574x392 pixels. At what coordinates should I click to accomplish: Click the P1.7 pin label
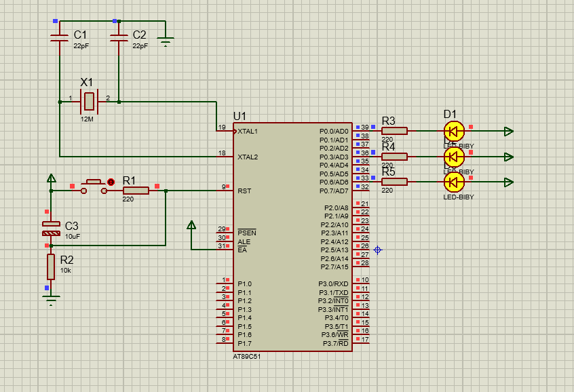pos(244,343)
